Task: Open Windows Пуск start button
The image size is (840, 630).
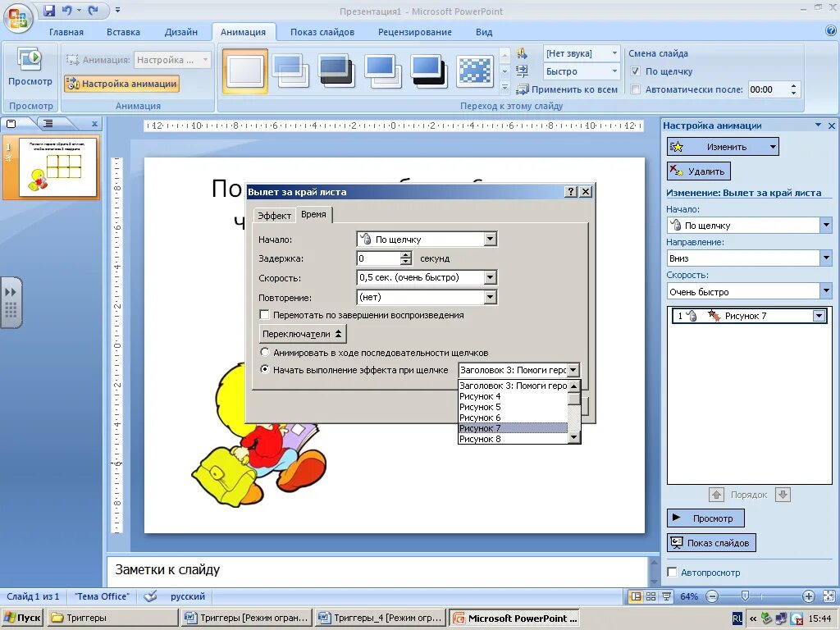Action: (x=22, y=618)
